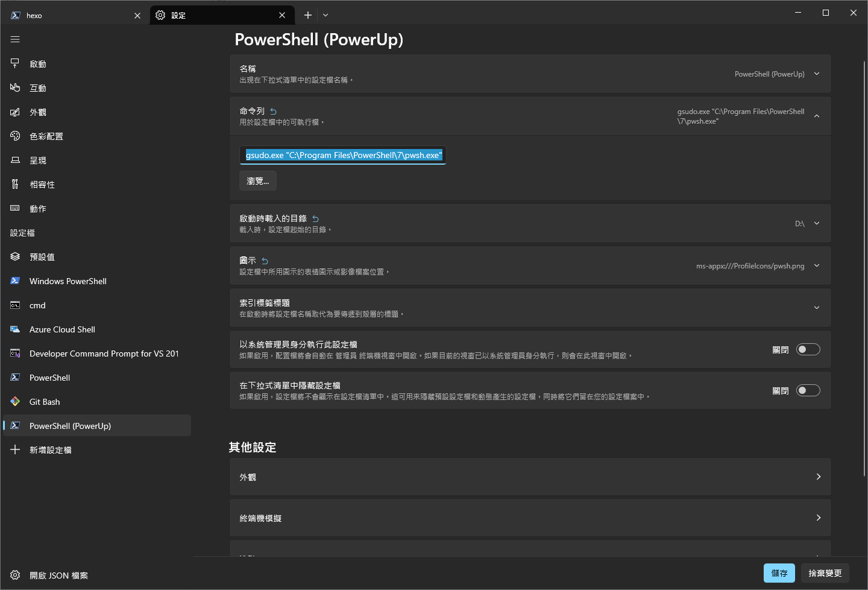Open the new tab profile dropdown
The image size is (868, 590).
(325, 15)
